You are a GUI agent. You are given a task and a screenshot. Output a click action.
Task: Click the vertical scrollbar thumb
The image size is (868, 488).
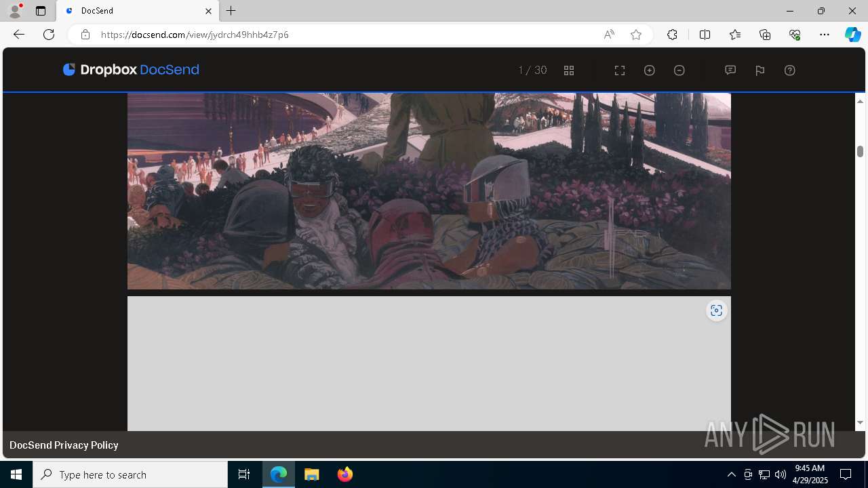[860, 151]
